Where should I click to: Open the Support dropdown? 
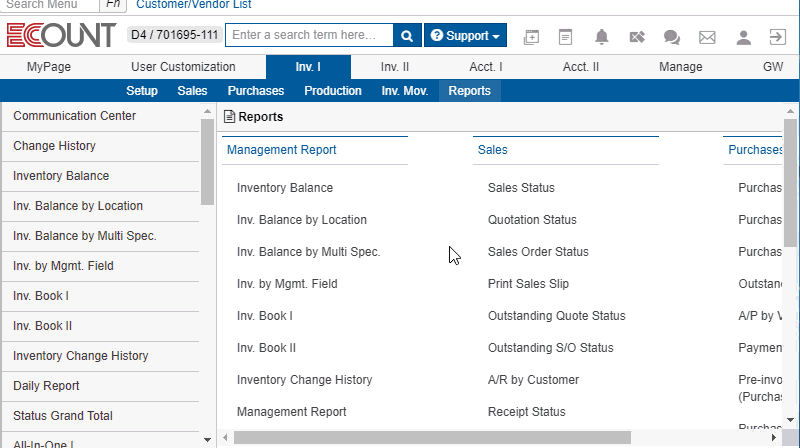(x=465, y=35)
